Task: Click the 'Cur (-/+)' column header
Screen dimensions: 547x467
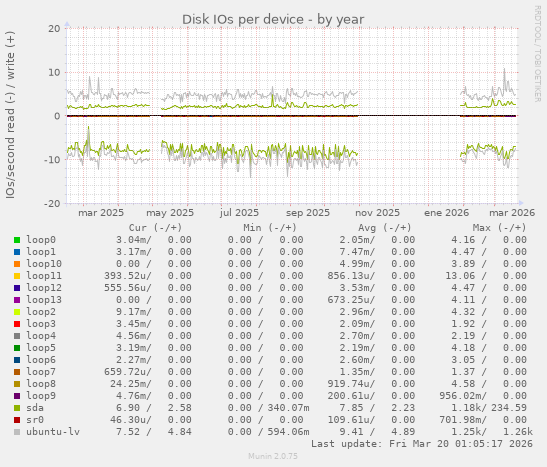Action: coord(155,228)
